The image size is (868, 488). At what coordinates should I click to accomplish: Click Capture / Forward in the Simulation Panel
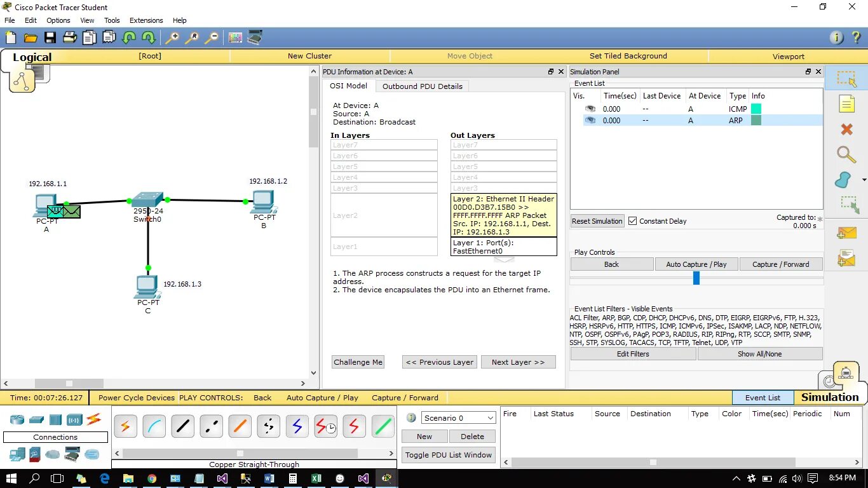click(x=781, y=264)
